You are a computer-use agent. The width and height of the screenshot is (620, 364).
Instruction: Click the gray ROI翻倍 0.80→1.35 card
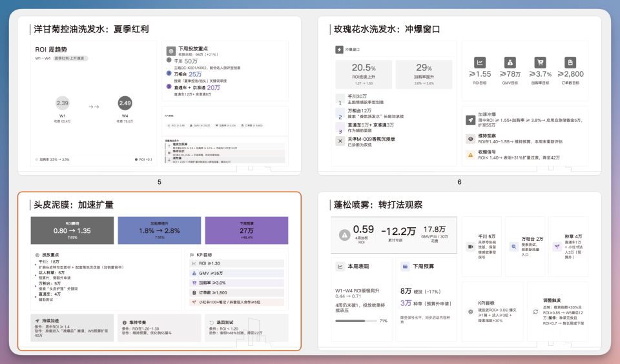72,230
